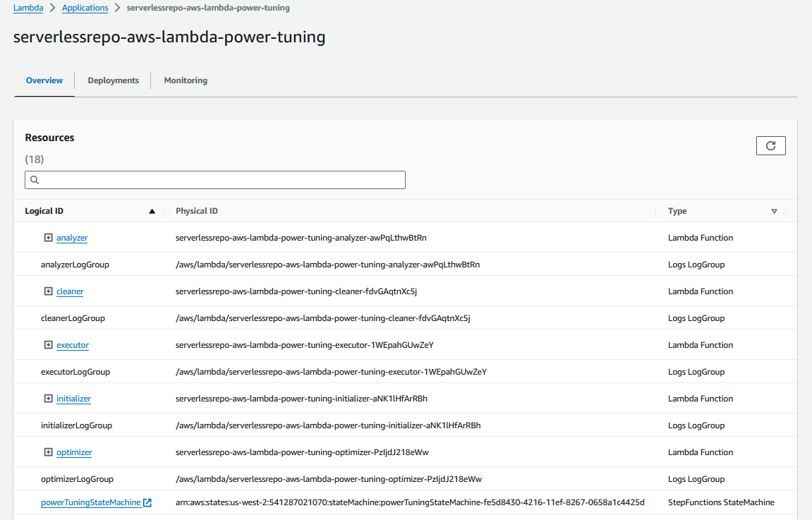The image size is (812, 520).
Task: Click StepFunctions StateMachine type text
Action: [x=722, y=502]
